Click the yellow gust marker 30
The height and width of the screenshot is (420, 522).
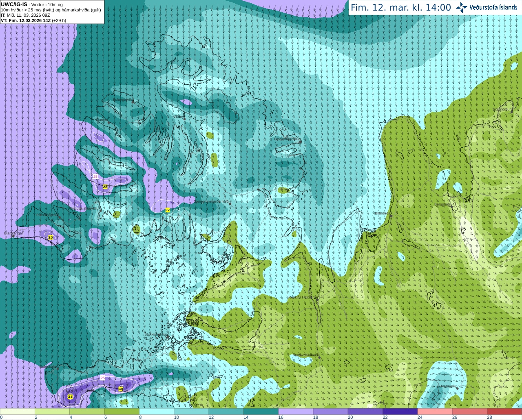click(121, 389)
